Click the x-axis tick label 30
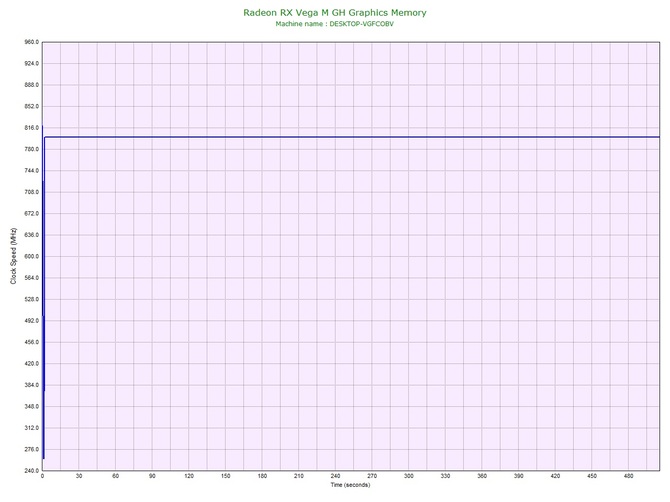670x502 pixels. pos(79,476)
